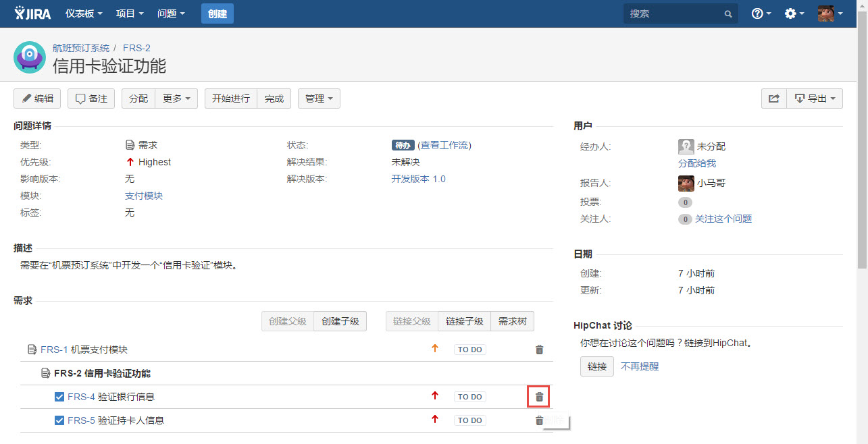Click the FRS-4 checkbox type icon

(59, 397)
